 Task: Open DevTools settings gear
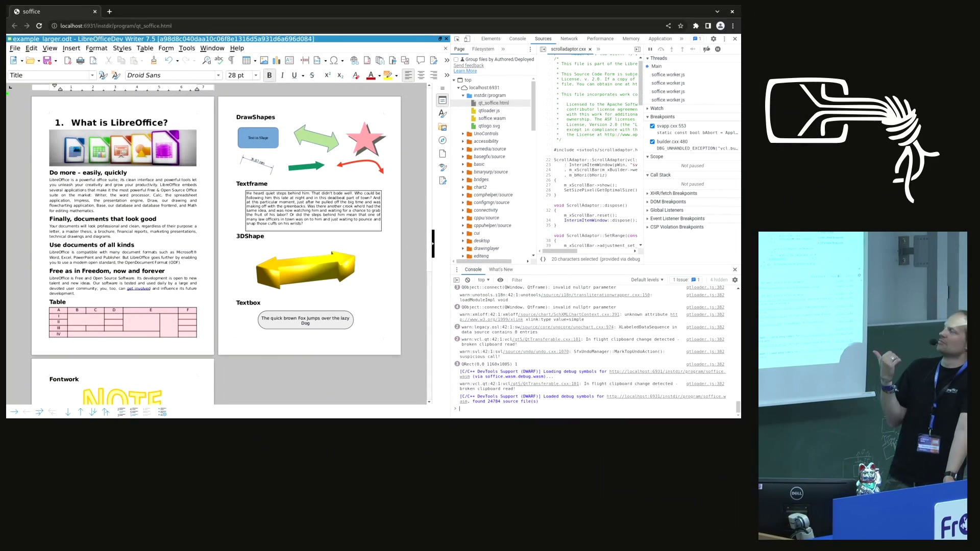coord(714,39)
